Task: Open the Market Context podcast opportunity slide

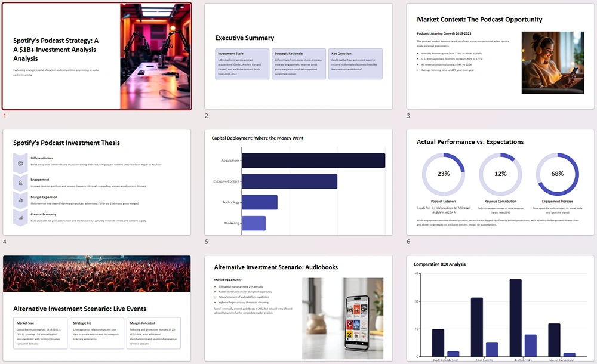Action: [500, 57]
